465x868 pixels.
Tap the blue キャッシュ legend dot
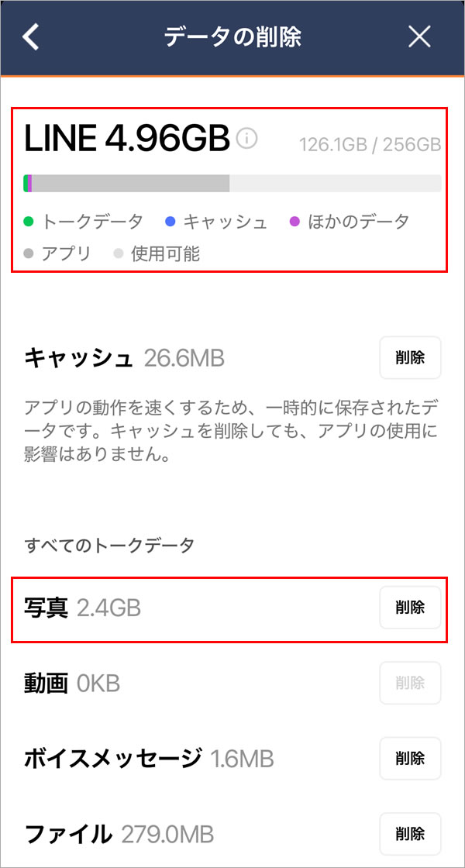point(170,222)
